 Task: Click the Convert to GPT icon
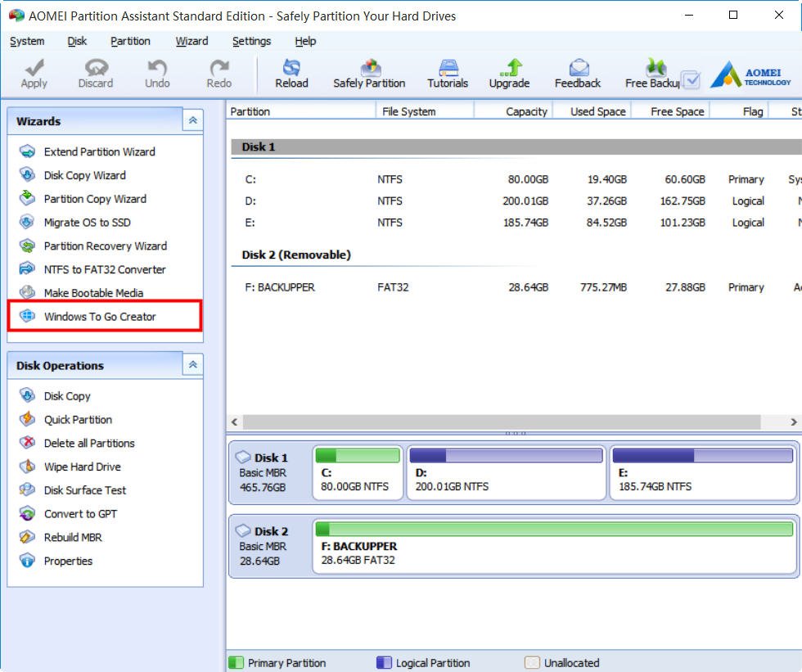[x=27, y=513]
